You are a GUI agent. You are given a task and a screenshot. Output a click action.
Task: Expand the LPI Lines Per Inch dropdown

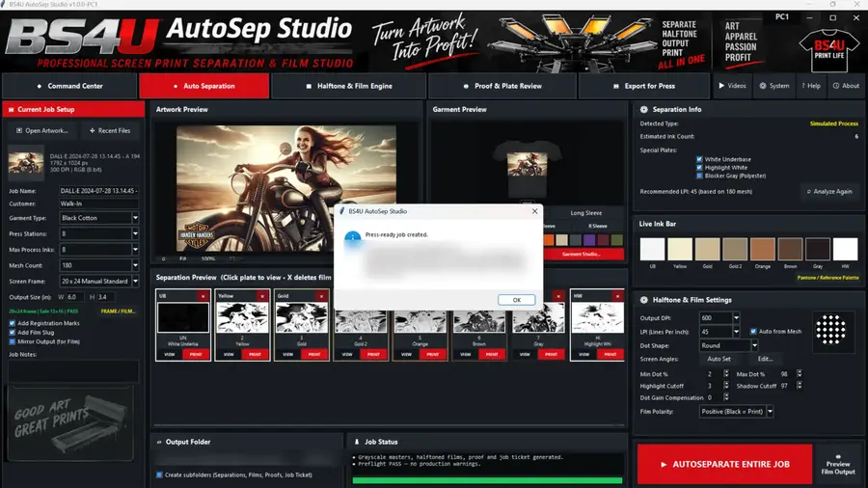[736, 332]
